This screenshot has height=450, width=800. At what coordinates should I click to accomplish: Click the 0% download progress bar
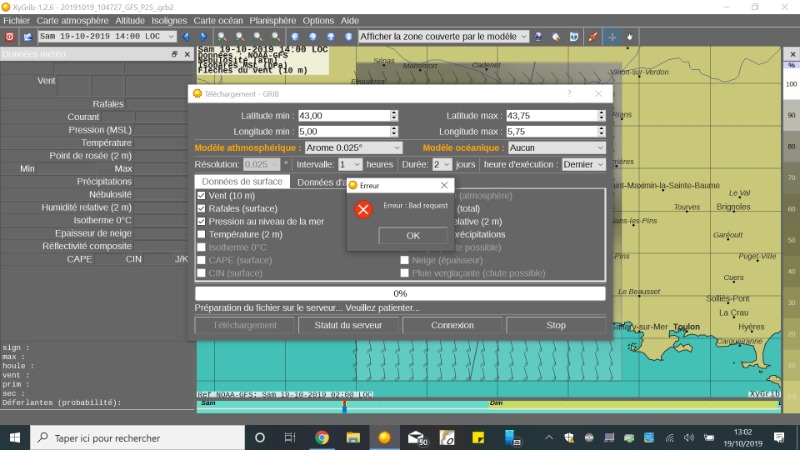point(400,293)
